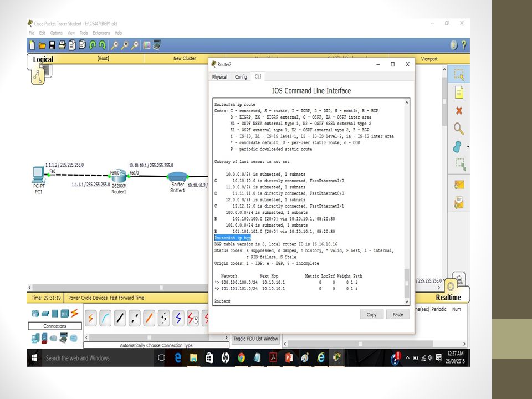Click the Copy icon in the main toolbar
532x399 pixels.
point(72,45)
